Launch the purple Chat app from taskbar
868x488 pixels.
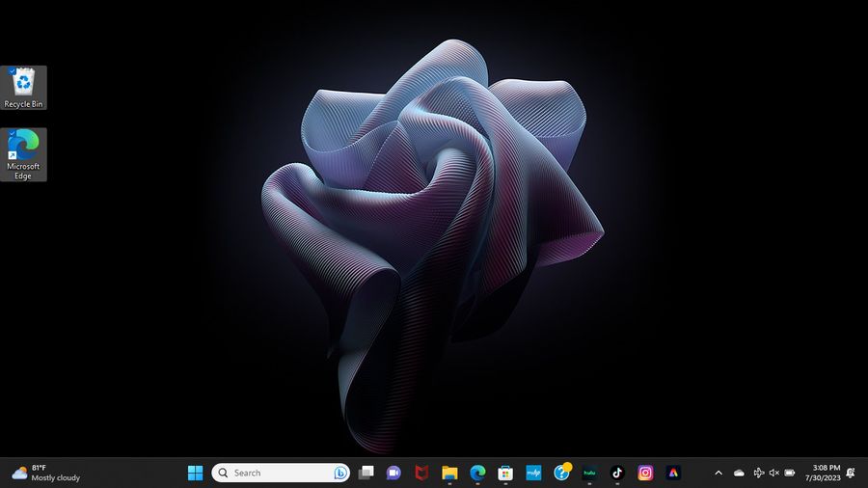click(393, 474)
